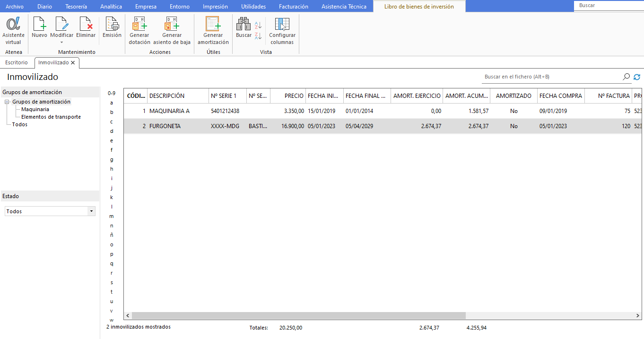Image resolution: width=644 pixels, height=339 pixels.
Task: Open the Impresión ribbon tab
Action: [x=215, y=7]
